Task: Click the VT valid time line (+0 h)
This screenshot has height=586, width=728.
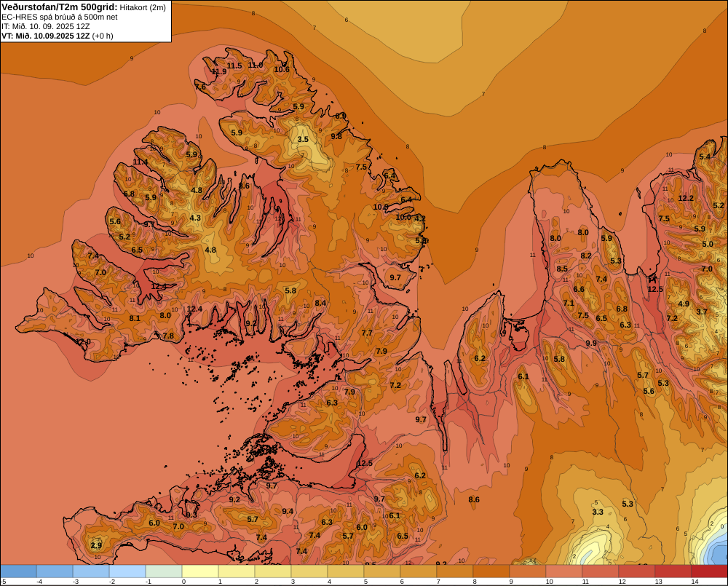Action: click(x=57, y=36)
